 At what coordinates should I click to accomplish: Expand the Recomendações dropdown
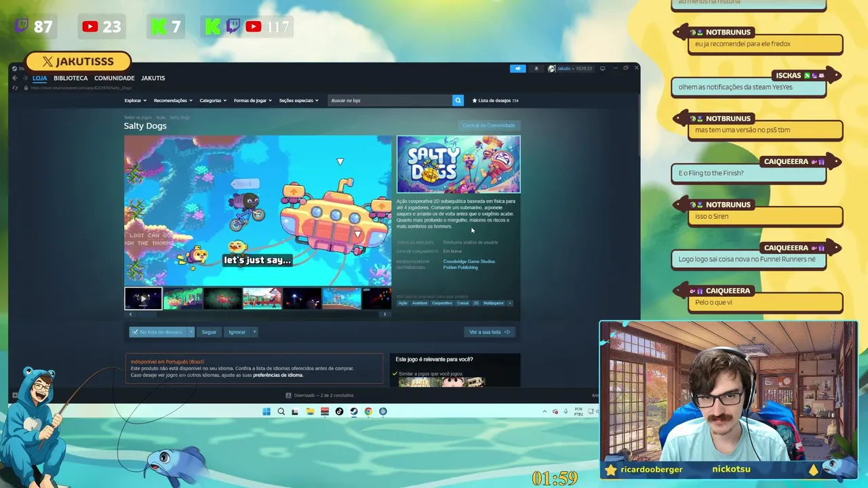[x=173, y=100]
